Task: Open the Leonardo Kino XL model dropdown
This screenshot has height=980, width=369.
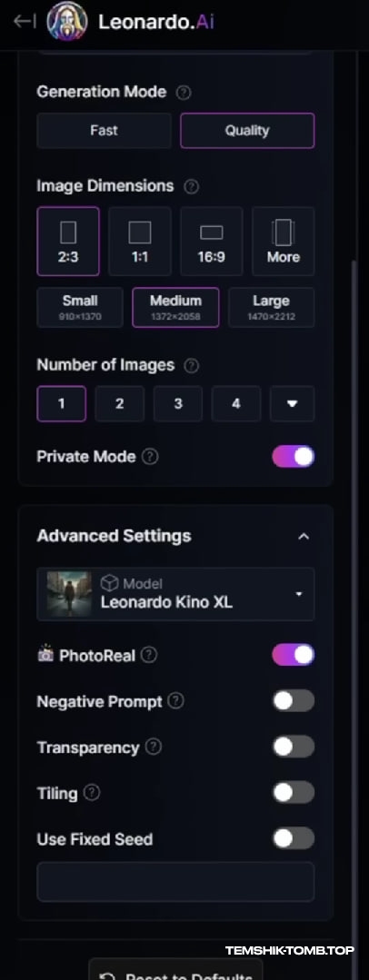Action: click(175, 594)
